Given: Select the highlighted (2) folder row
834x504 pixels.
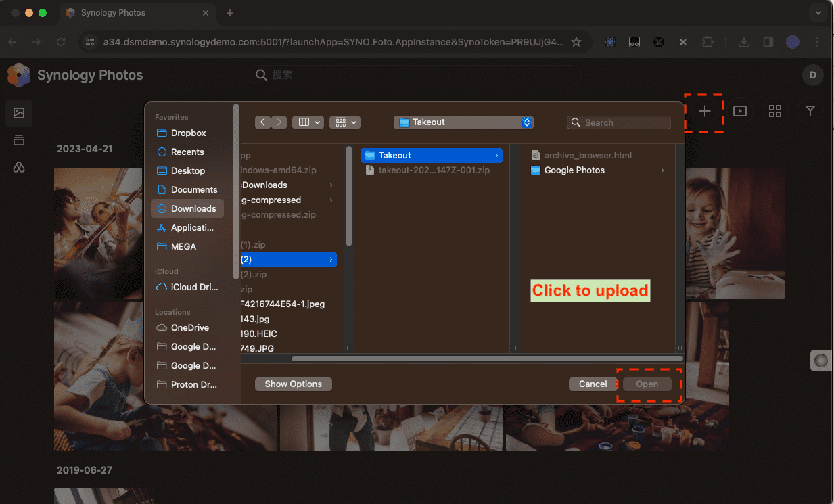Looking at the screenshot, I should coord(289,260).
